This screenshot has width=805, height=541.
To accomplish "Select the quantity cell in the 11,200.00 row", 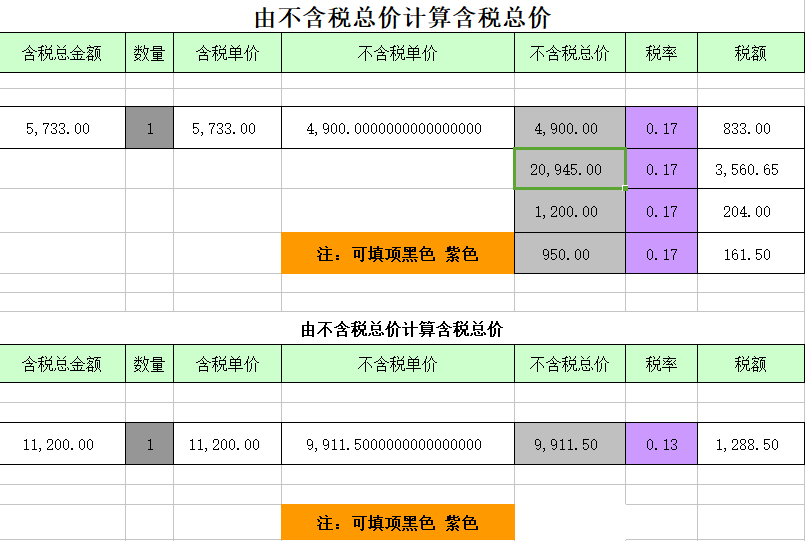I will click(x=149, y=444).
